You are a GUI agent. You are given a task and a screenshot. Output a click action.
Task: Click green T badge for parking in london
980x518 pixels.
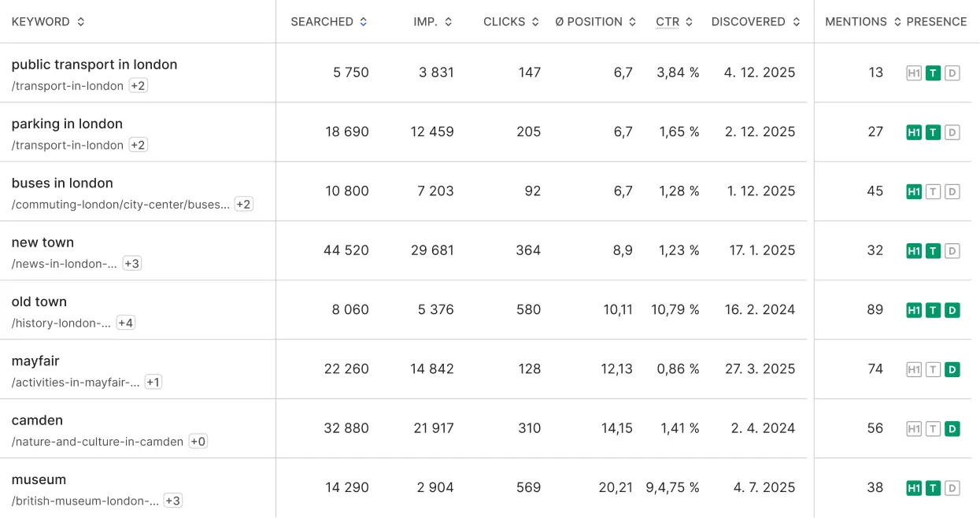(x=933, y=132)
